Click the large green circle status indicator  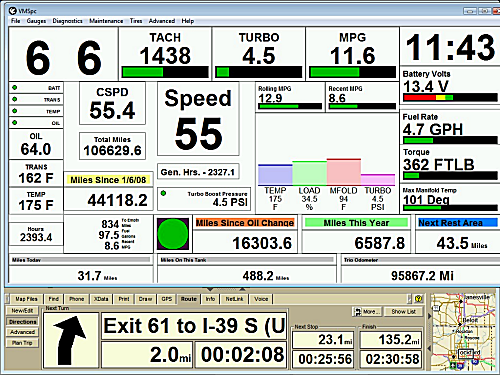[173, 234]
